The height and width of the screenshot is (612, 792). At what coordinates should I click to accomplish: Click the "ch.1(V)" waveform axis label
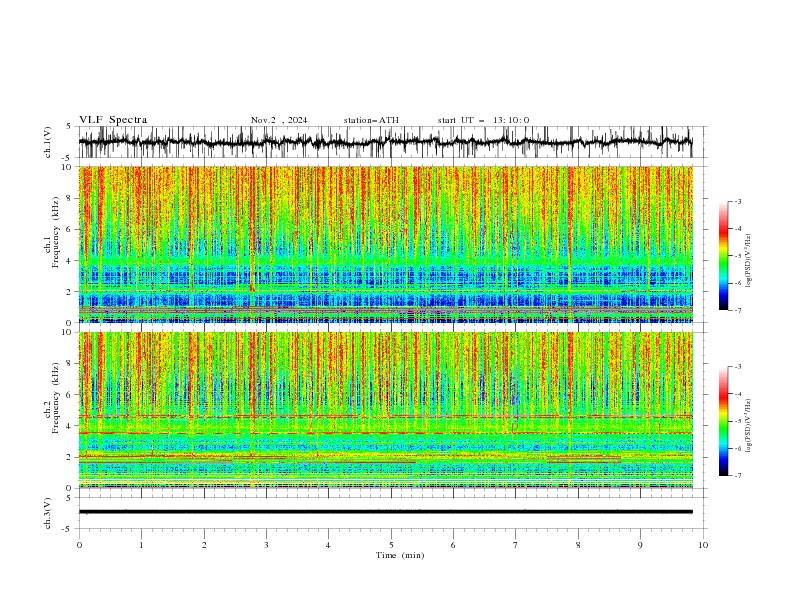pyautogui.click(x=48, y=142)
